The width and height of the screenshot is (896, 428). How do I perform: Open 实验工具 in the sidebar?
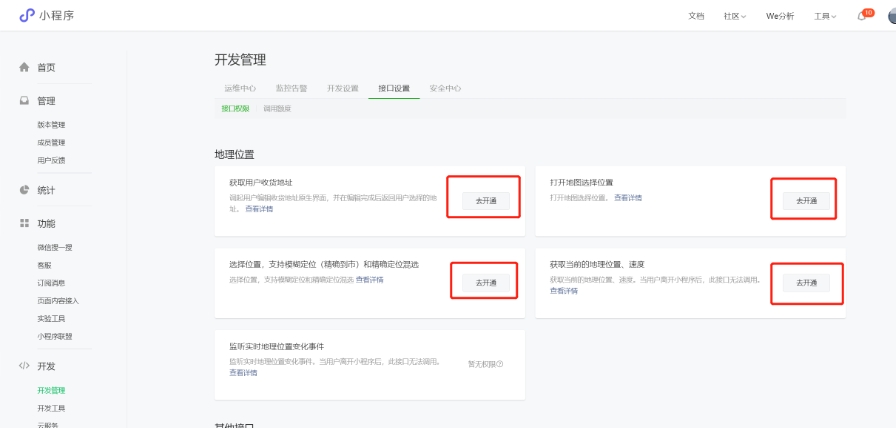pyautogui.click(x=51, y=318)
